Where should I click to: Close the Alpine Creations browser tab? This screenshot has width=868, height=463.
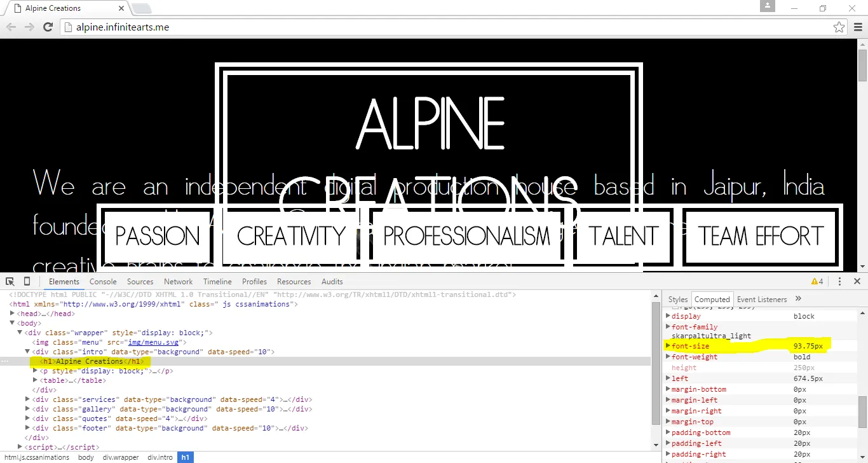click(x=120, y=9)
